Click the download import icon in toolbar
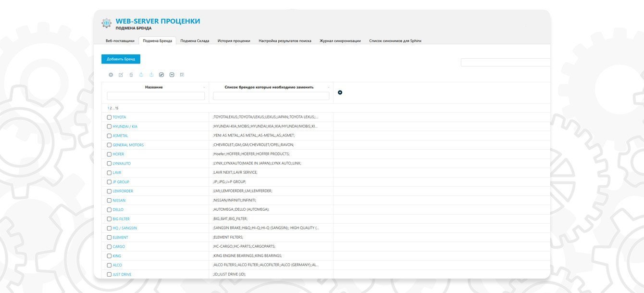 coord(151,75)
